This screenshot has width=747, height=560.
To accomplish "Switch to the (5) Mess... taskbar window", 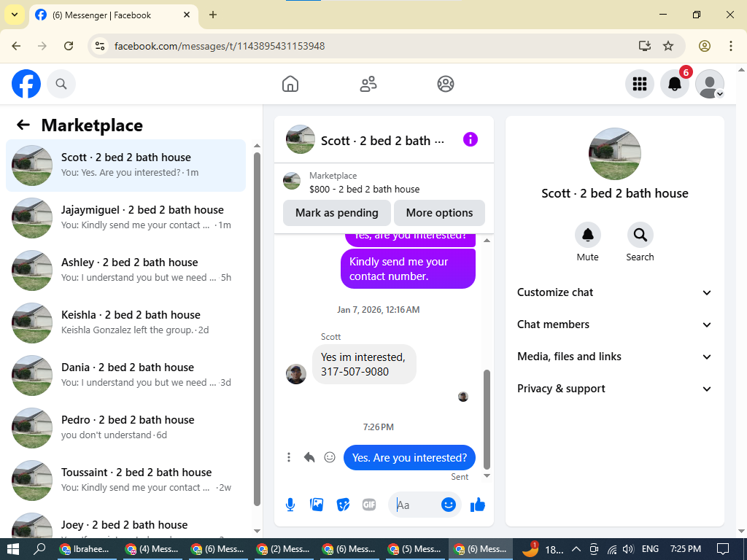I will pyautogui.click(x=414, y=549).
